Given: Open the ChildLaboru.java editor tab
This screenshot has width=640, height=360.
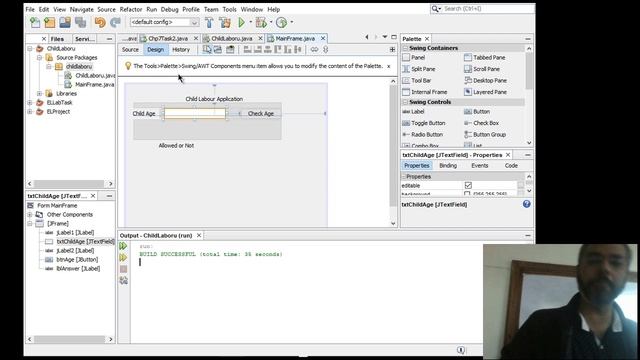Looking at the screenshot, I should click(231, 38).
